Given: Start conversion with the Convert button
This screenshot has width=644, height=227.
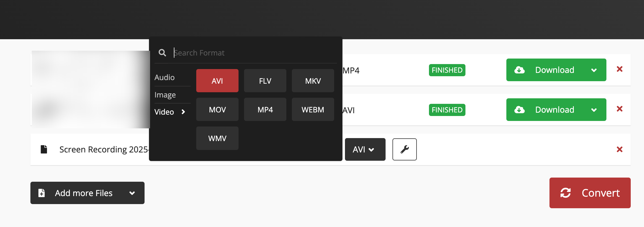Looking at the screenshot, I should coord(590,193).
